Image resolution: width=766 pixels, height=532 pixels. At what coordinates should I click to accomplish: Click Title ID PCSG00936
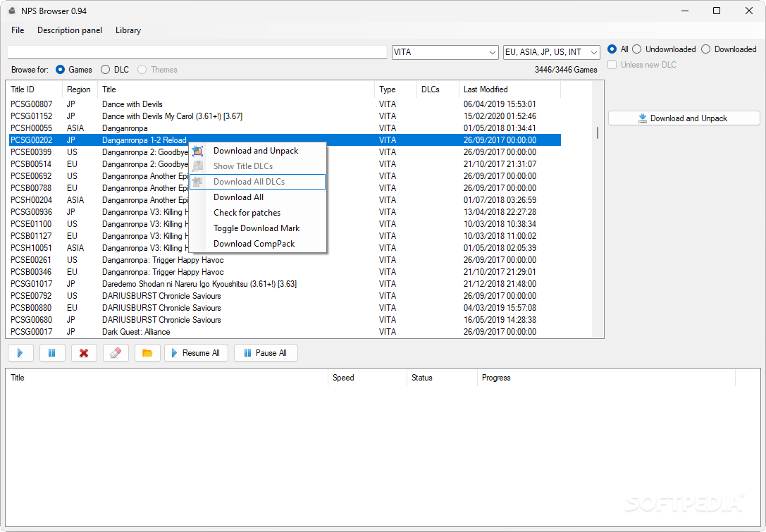coord(31,212)
